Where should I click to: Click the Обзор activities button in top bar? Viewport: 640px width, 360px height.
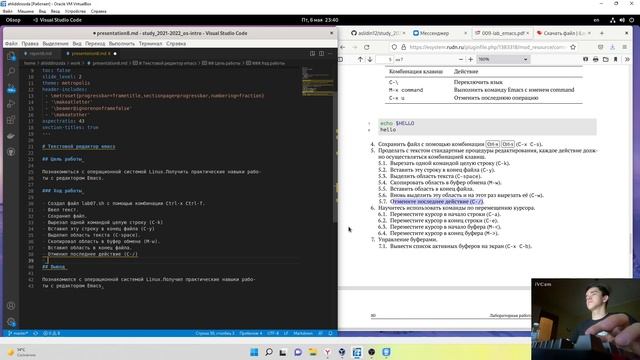click(13, 20)
